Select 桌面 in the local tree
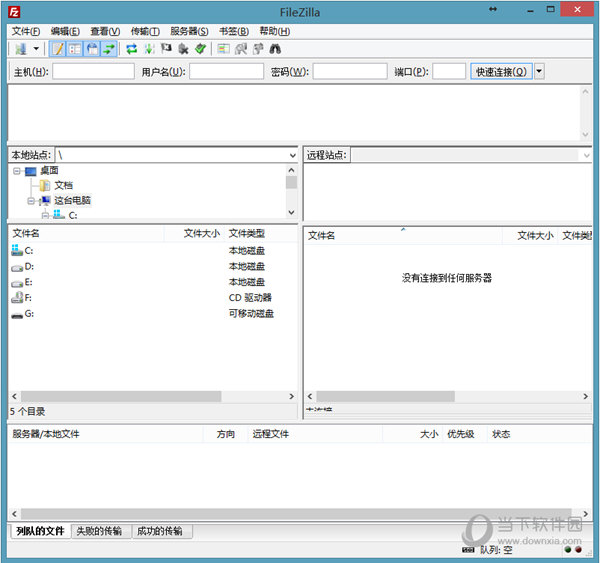Viewport: 600px width, 563px height. 49,171
